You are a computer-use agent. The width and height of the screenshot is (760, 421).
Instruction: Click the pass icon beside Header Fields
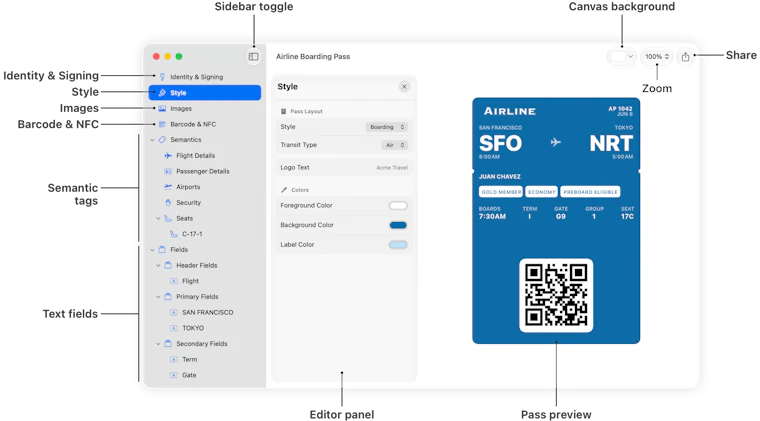[168, 265]
